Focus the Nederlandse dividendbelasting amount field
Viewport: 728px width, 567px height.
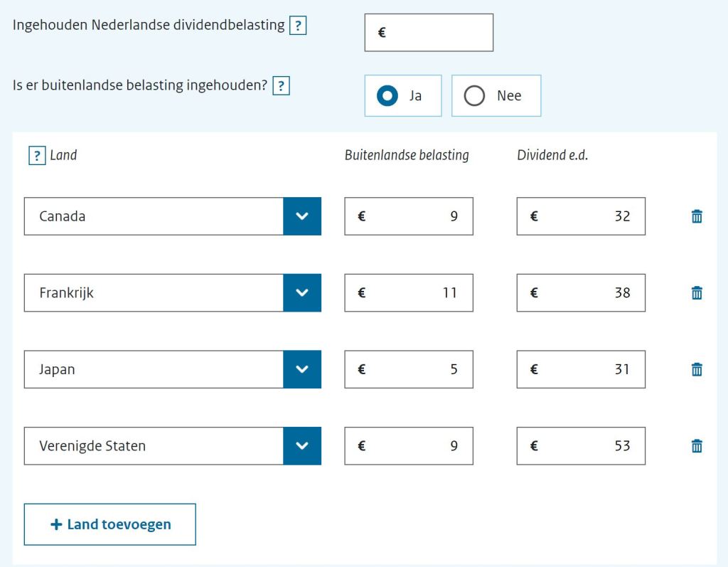tap(429, 33)
